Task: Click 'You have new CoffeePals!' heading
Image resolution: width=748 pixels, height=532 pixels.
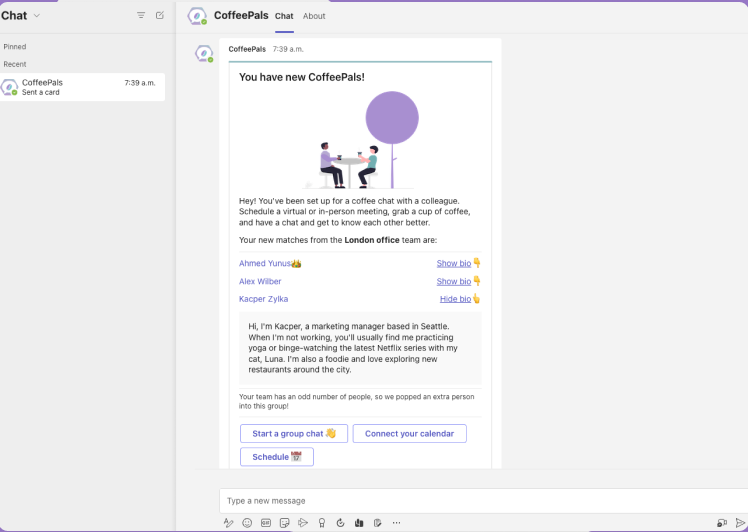Action: (x=301, y=77)
